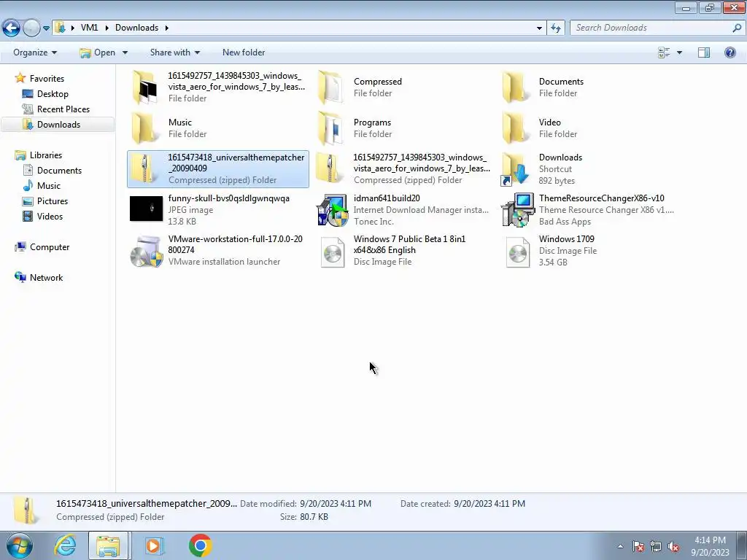Show hidden tray icons arrow

620,546
